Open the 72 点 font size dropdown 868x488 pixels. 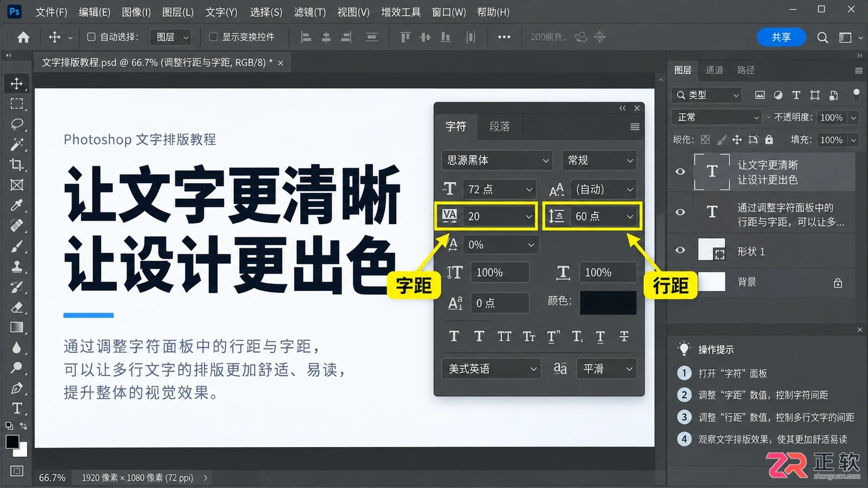click(x=500, y=189)
